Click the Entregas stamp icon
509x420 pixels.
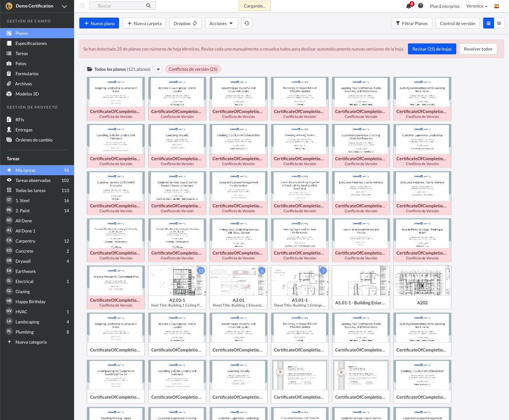click(x=9, y=130)
